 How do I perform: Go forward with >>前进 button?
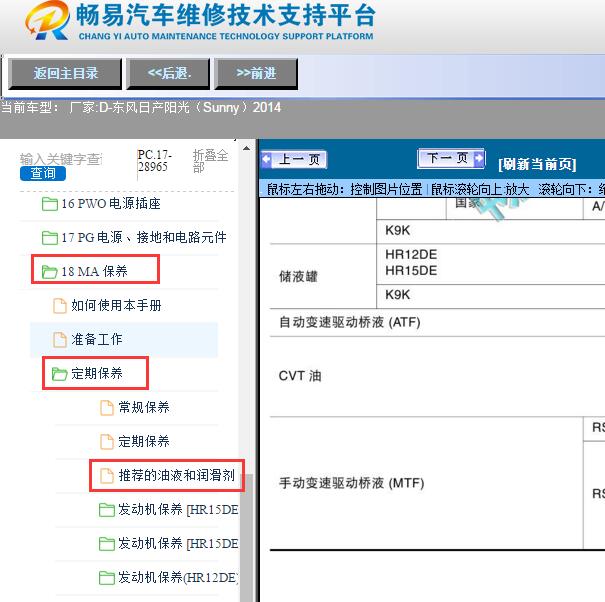256,73
